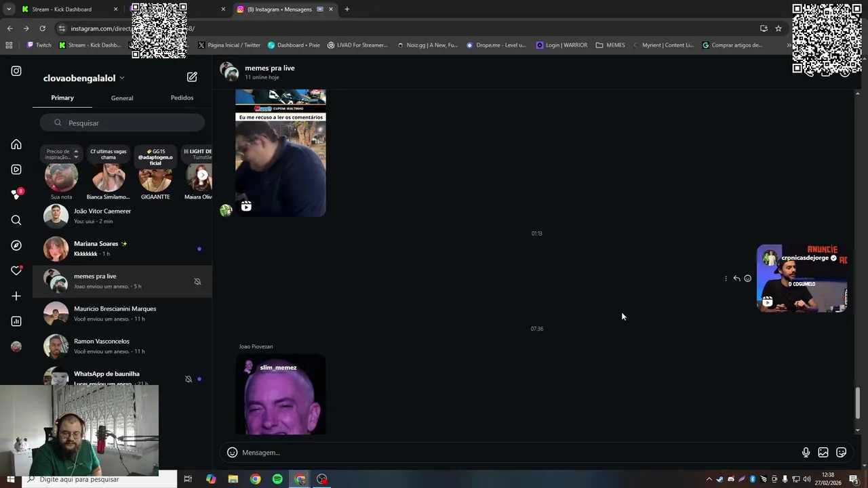Viewport: 868px width, 488px height.
Task: Open the Reels icon in sidebar
Action: [16, 169]
